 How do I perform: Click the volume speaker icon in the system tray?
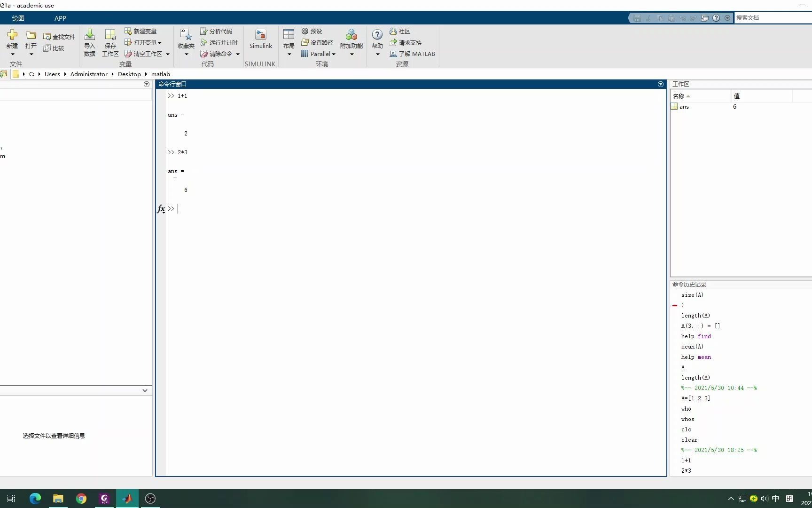765,499
